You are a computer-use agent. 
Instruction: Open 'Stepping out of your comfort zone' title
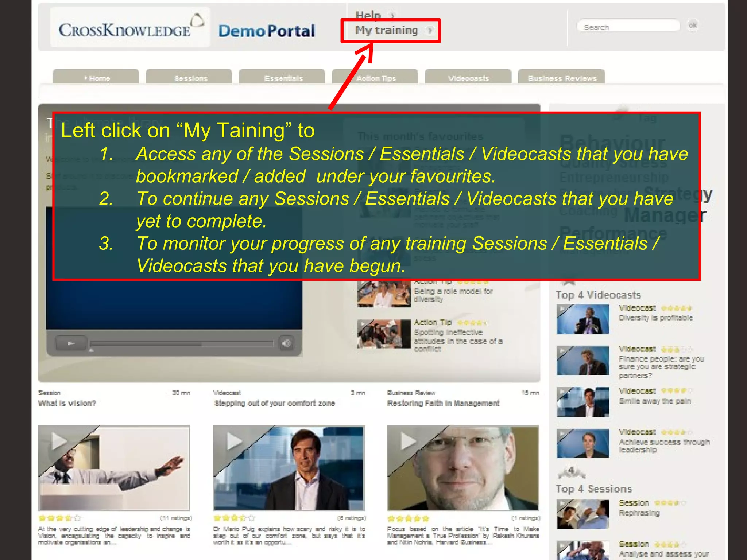click(274, 403)
